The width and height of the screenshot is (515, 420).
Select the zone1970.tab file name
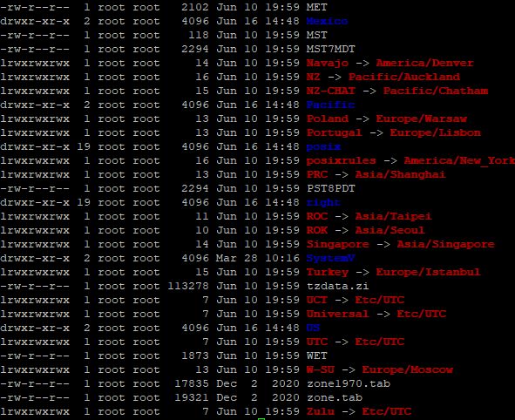pos(349,384)
